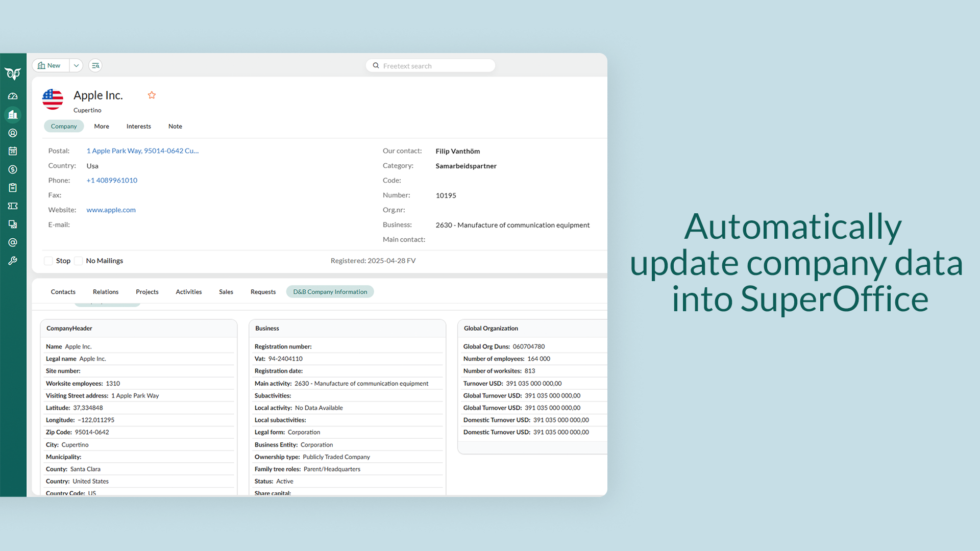980x551 pixels.
Task: Click the Number of worksites: 813 row
Action: (x=534, y=371)
